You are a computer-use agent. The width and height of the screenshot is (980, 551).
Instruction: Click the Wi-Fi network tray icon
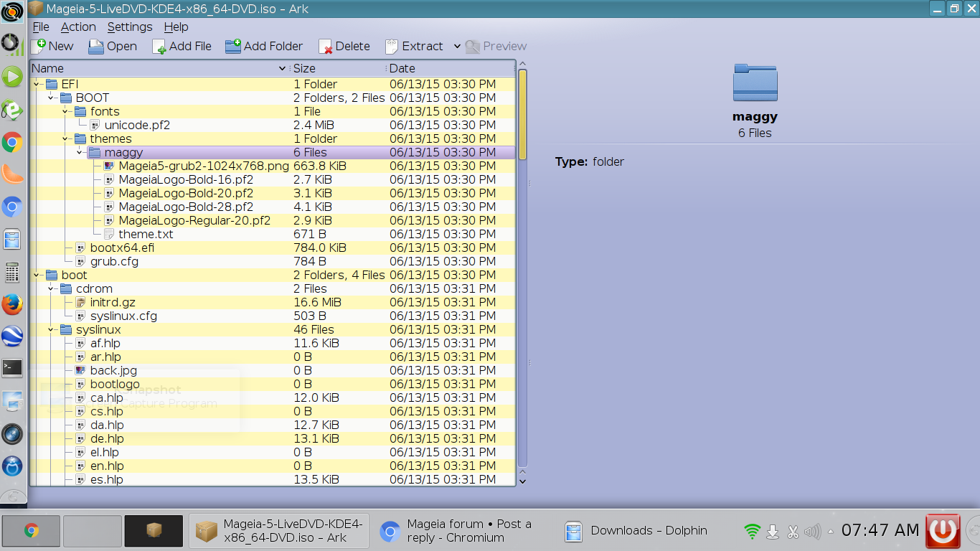point(752,532)
